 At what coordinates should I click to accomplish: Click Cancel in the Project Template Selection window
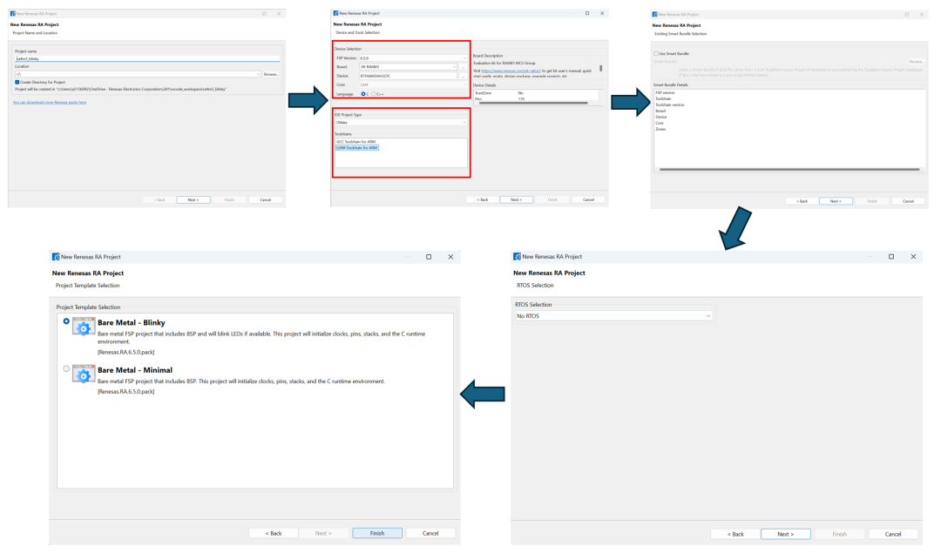(430, 533)
